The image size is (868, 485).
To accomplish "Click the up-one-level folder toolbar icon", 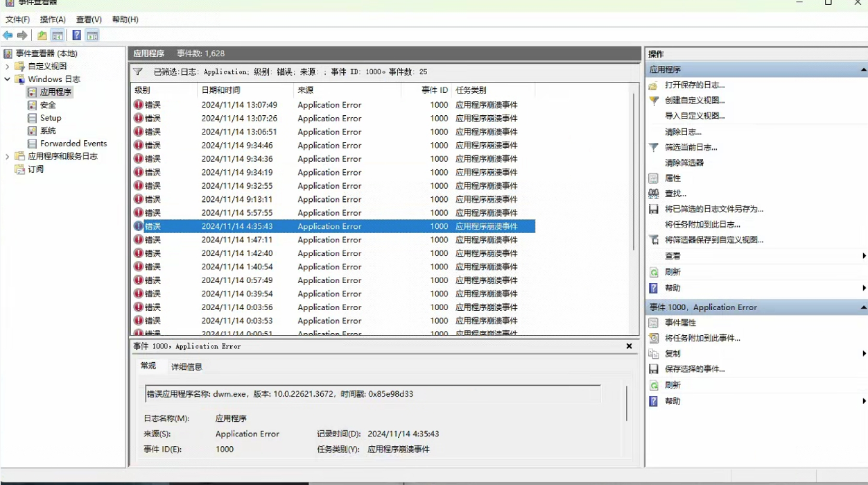I will click(42, 35).
